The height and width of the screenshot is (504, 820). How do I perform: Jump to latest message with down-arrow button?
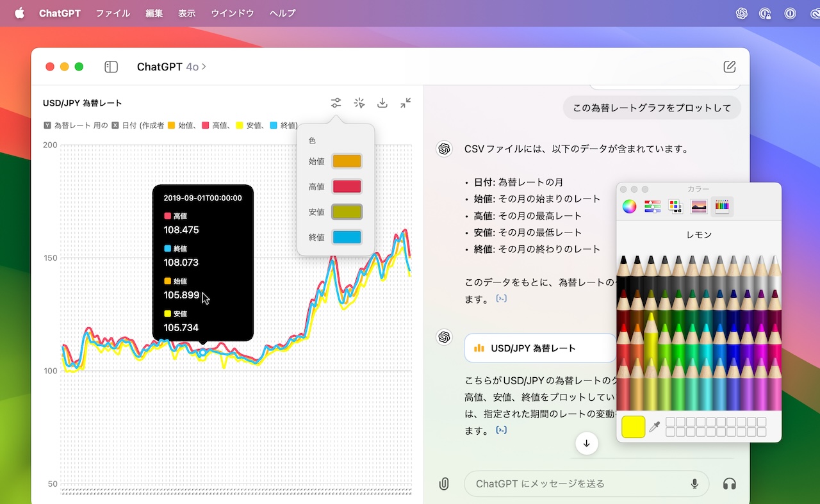(587, 443)
